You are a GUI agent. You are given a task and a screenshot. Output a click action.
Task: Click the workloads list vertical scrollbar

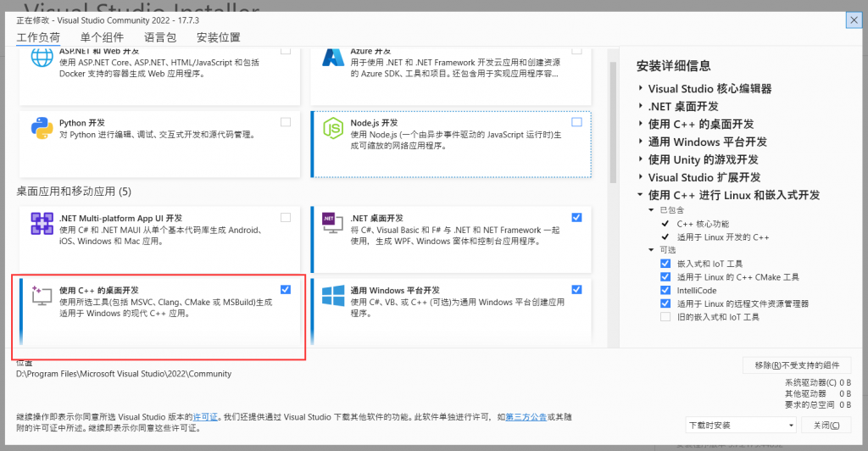pyautogui.click(x=613, y=122)
